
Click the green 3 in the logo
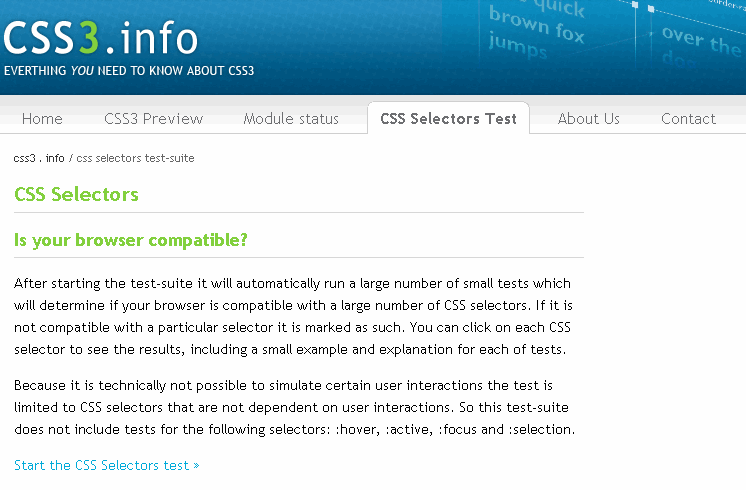(89, 38)
